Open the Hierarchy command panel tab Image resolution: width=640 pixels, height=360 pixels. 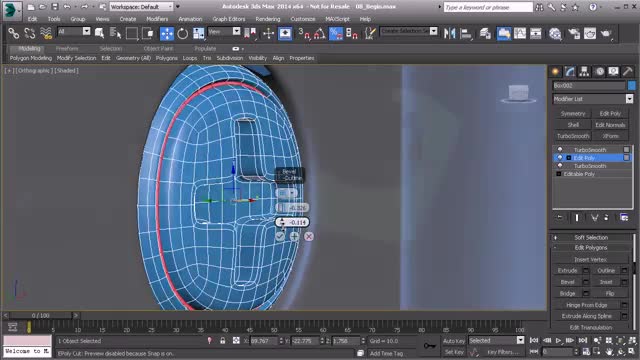coord(584,72)
